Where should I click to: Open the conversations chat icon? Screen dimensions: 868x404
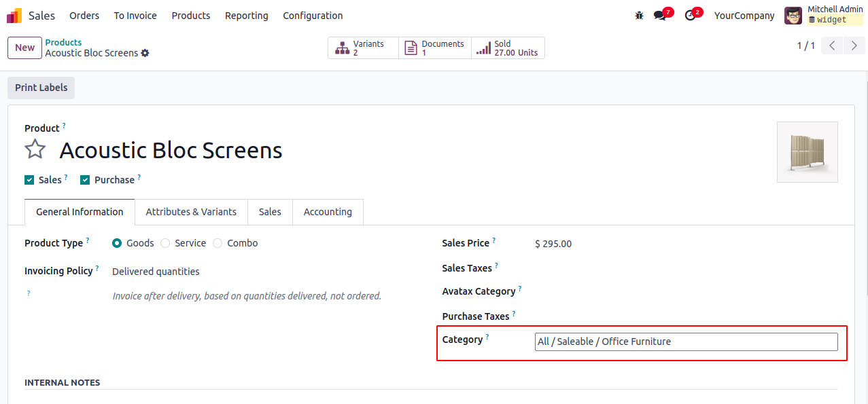coord(659,16)
